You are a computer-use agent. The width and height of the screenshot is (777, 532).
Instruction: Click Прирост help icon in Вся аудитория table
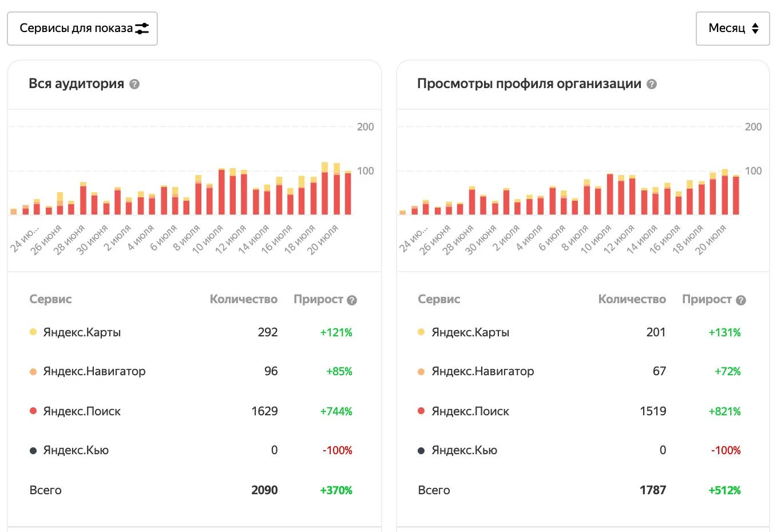coord(352,300)
